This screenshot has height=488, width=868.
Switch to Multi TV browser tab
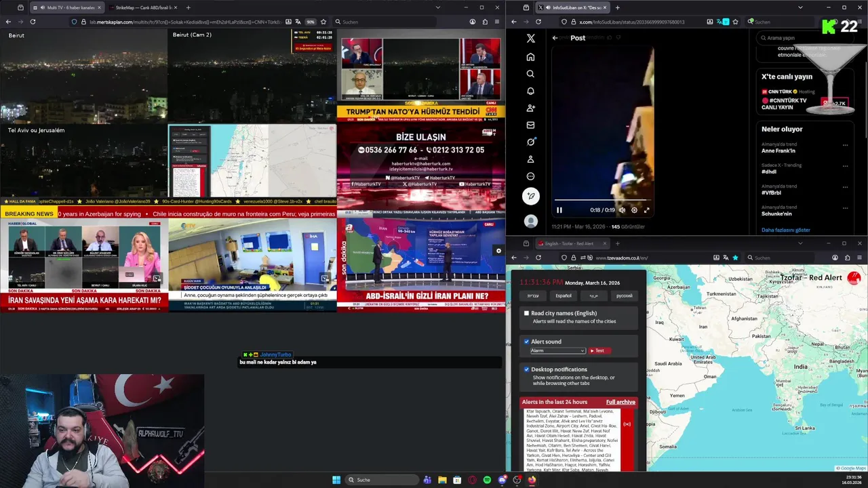(x=66, y=7)
